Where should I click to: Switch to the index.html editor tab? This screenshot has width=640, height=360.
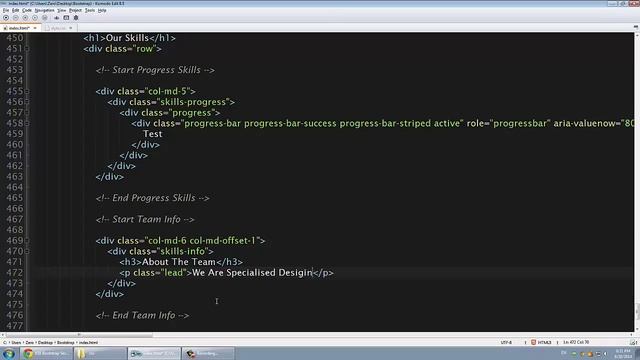19,28
